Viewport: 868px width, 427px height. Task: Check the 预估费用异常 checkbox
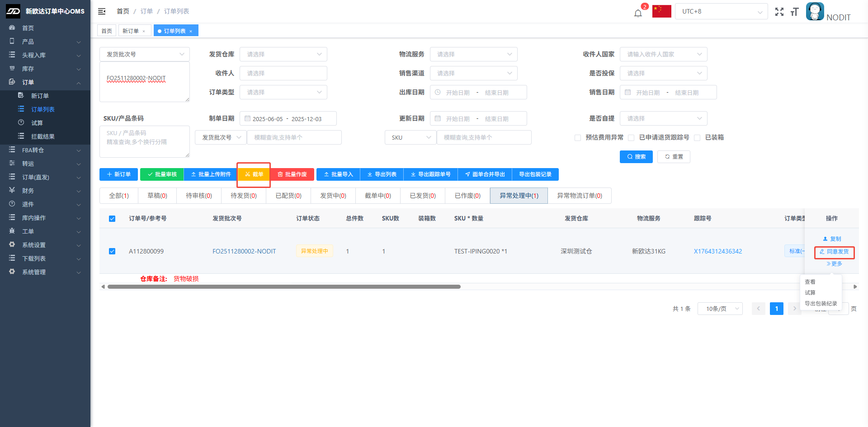pyautogui.click(x=578, y=138)
